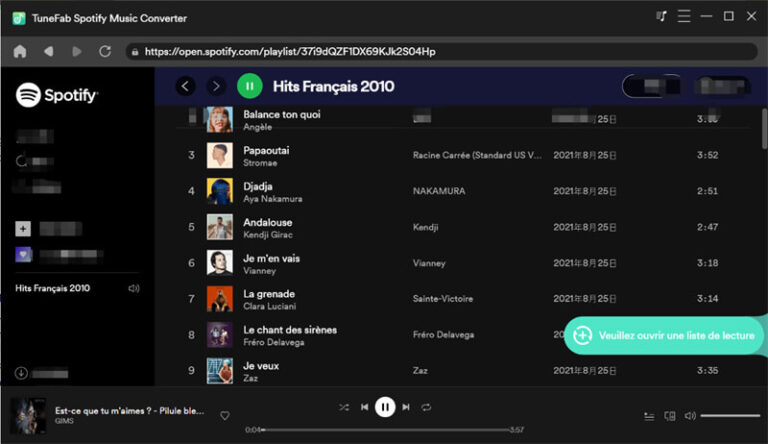The height and width of the screenshot is (444, 768).
Task: Click the Djadja album art thumbnail
Action: coord(219,191)
